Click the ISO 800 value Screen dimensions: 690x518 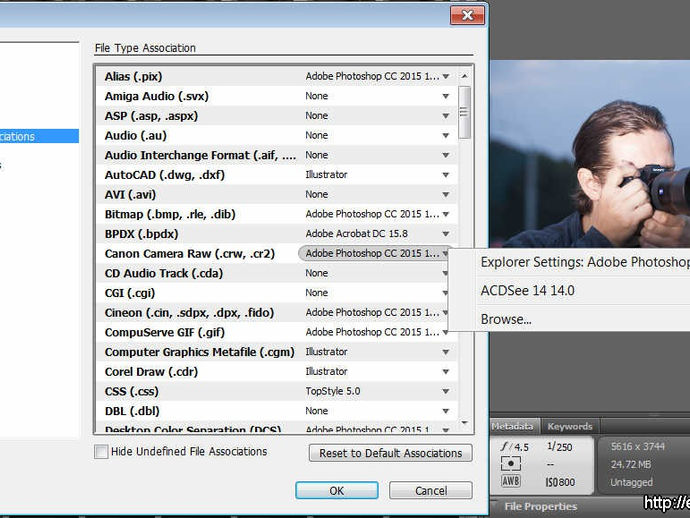pyautogui.click(x=560, y=482)
